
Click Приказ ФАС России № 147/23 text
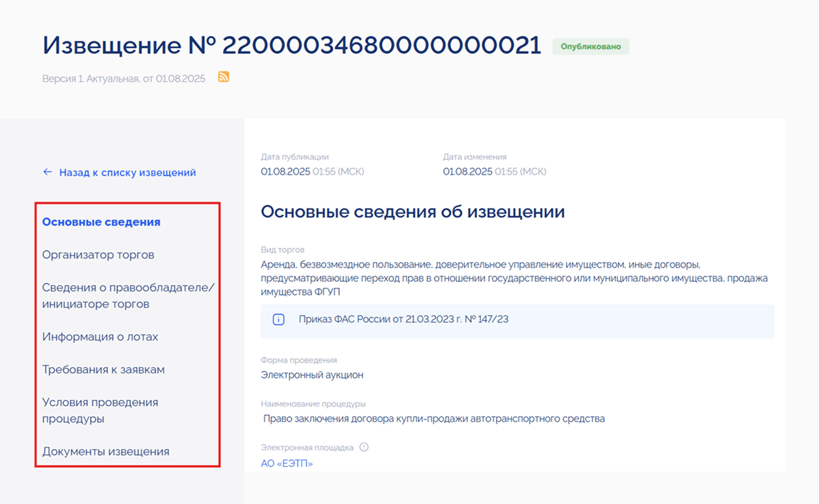point(403,319)
